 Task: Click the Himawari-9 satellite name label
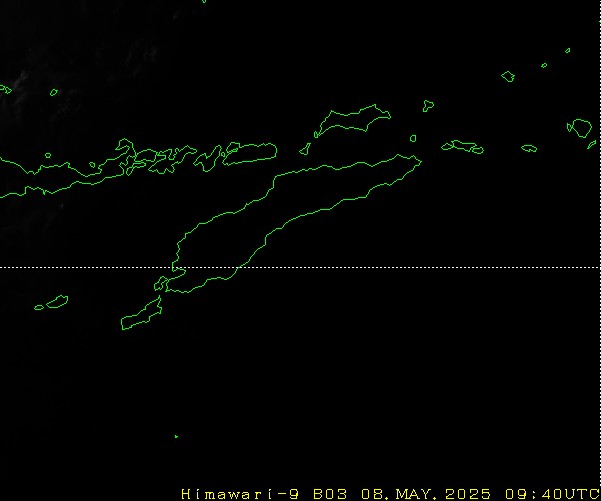point(240,494)
